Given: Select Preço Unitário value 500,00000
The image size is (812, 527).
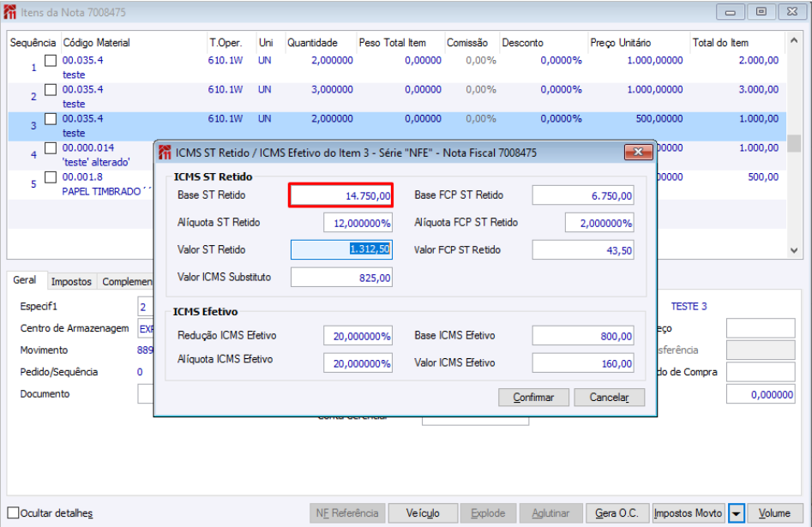Looking at the screenshot, I should [659, 118].
